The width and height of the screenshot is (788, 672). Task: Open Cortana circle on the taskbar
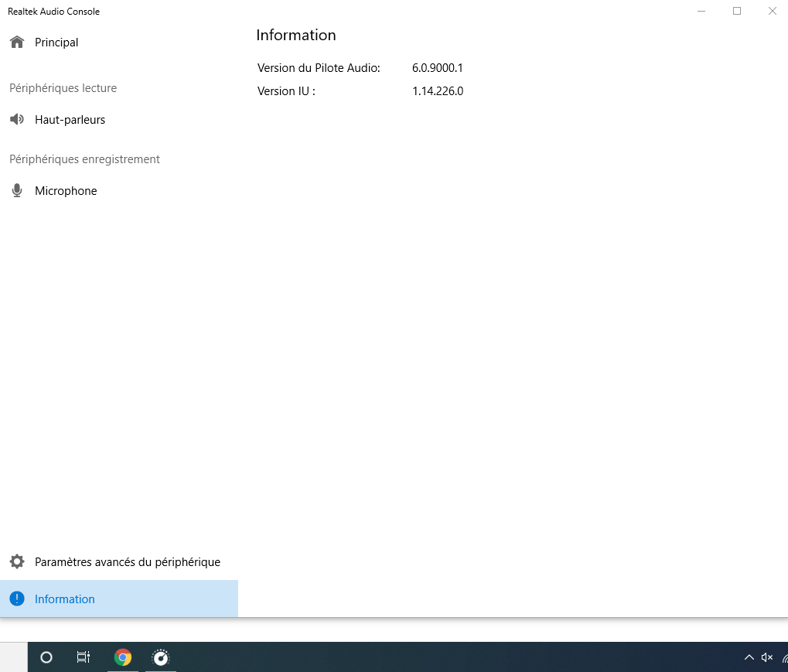tap(46, 657)
